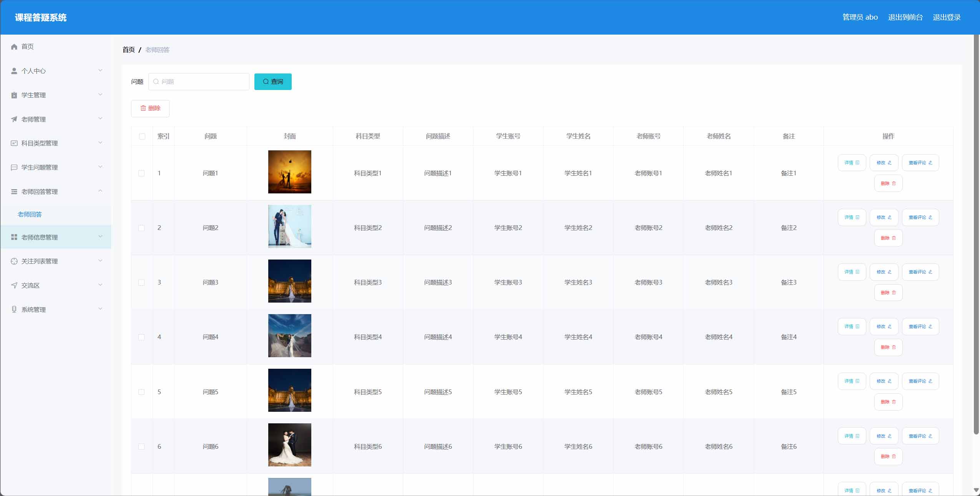Click the 详情 button for 问题6
This screenshot has height=496, width=980.
(852, 436)
